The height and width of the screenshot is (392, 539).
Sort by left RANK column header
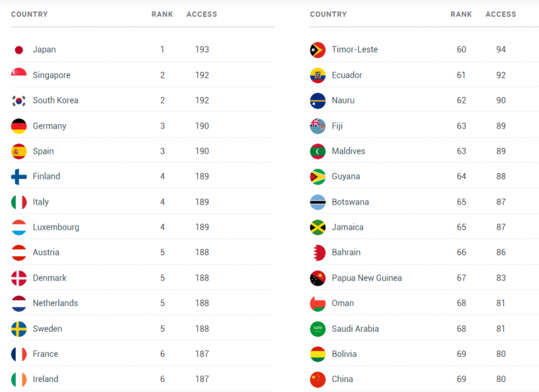coord(162,14)
